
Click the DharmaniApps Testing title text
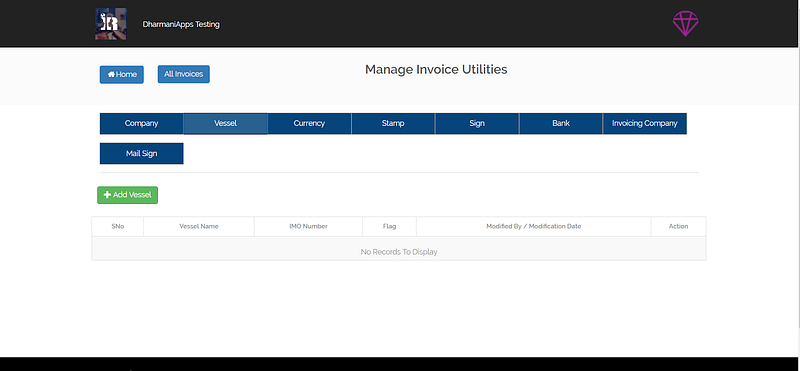tap(181, 24)
